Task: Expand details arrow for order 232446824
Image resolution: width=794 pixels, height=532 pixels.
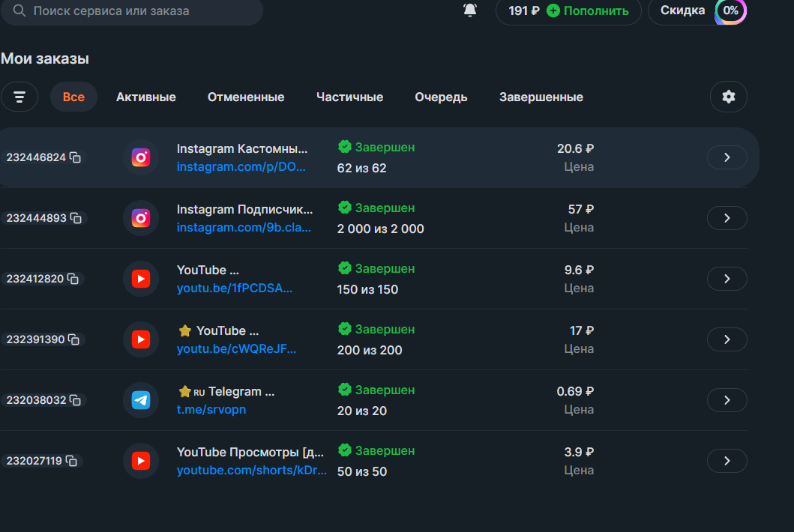Action: click(727, 157)
